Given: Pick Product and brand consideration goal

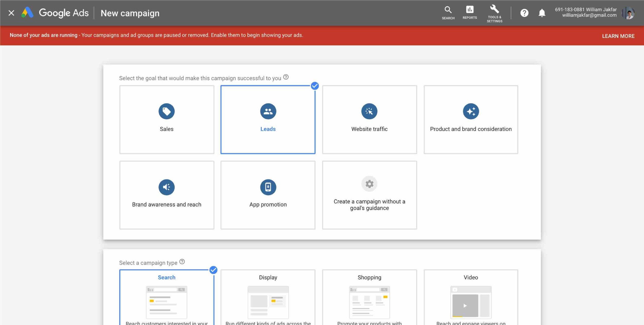Looking at the screenshot, I should (x=471, y=120).
